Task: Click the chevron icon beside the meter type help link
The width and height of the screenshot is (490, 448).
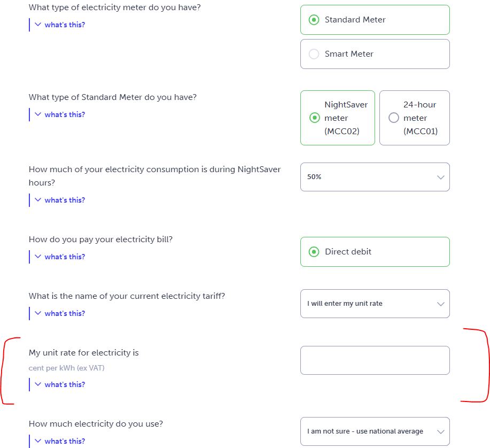Action: pos(38,25)
